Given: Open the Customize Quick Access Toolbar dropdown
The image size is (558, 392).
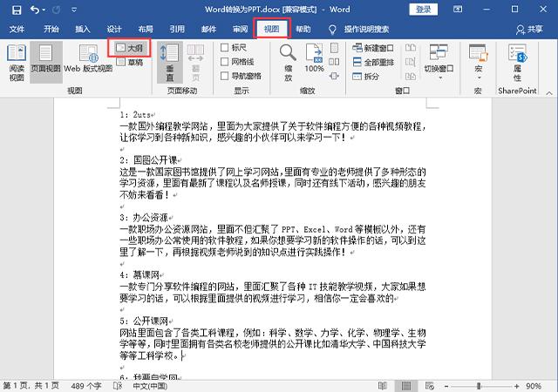Looking at the screenshot, I should click(x=74, y=10).
